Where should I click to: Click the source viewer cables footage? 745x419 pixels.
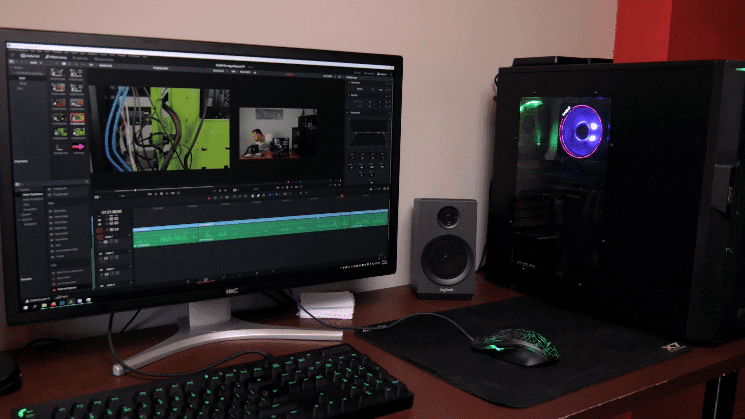(x=166, y=128)
